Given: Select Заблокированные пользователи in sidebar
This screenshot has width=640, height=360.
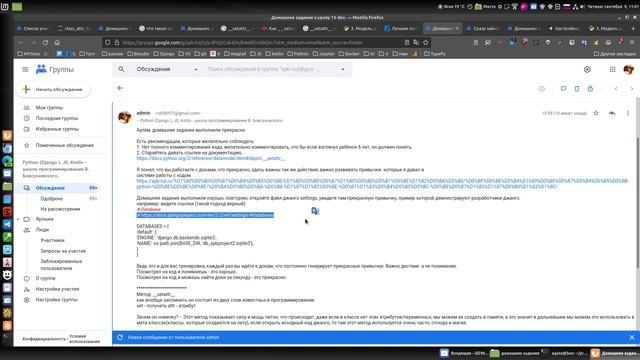Looking at the screenshot, I should [61, 264].
